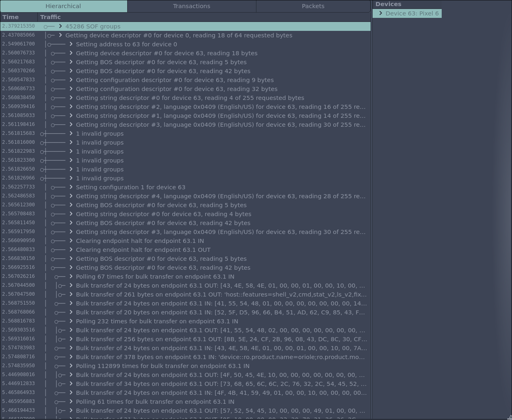Click the Traffic column header

point(50,17)
